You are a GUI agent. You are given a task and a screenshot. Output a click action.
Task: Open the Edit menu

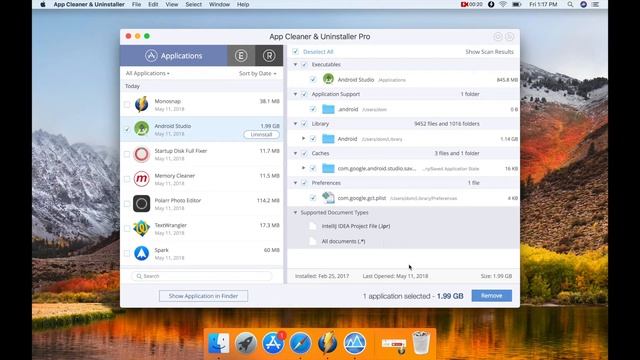(153, 4)
